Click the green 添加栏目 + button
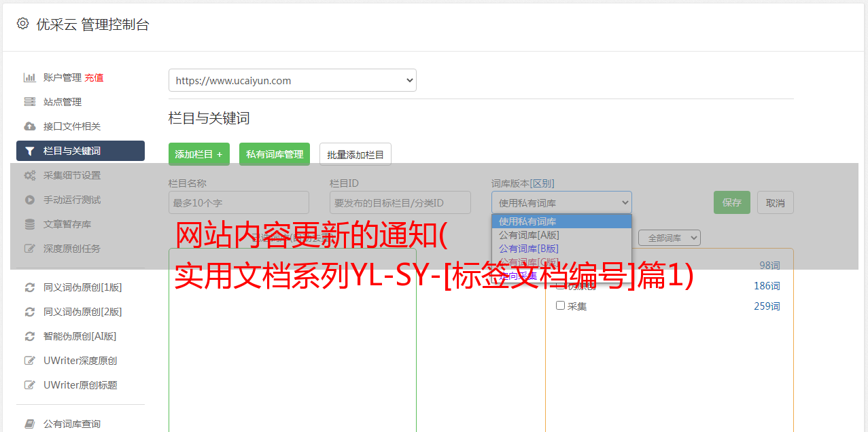This screenshot has width=868, height=432. (199, 154)
